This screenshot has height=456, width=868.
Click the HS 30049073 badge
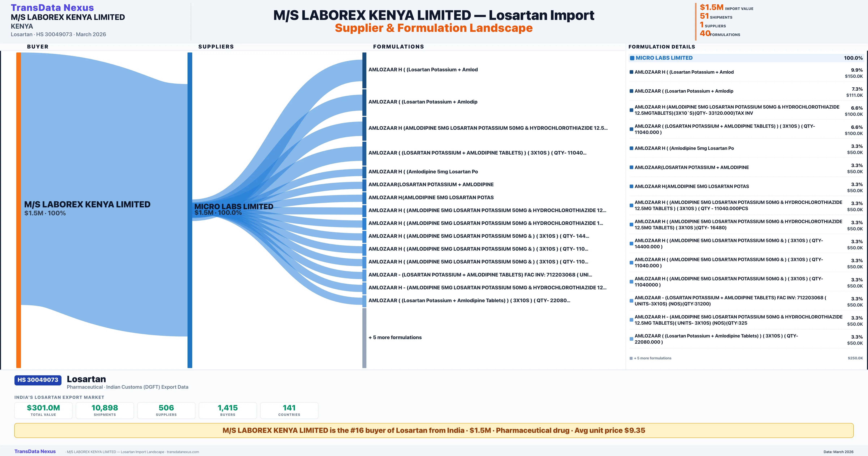[38, 380]
